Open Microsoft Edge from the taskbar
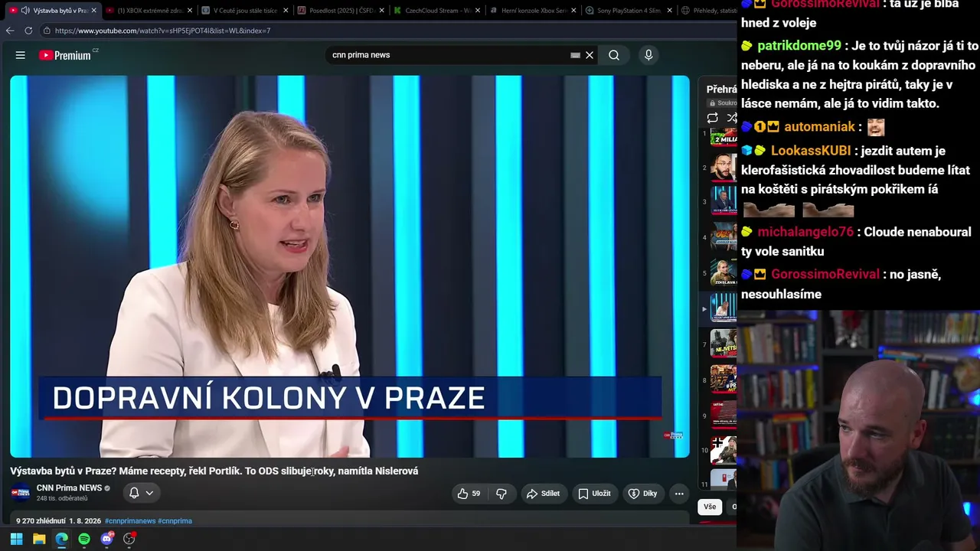The height and width of the screenshot is (551, 980). [61, 539]
